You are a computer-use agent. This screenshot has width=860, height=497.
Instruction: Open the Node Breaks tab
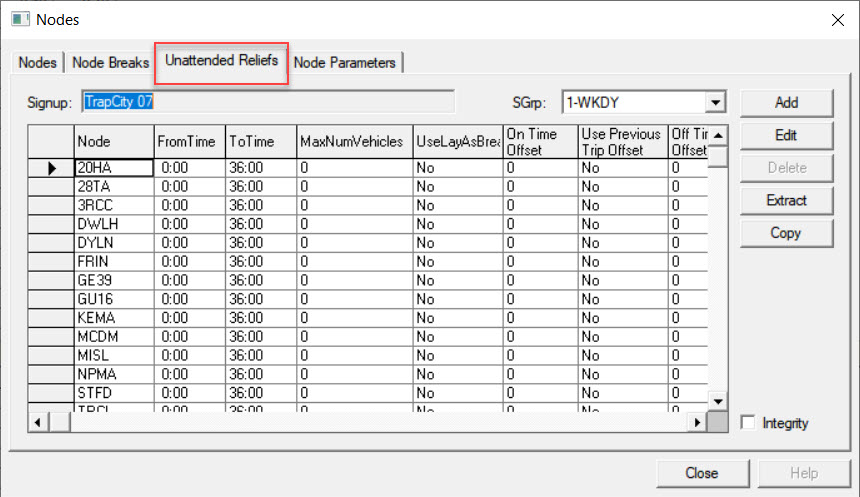click(x=109, y=63)
